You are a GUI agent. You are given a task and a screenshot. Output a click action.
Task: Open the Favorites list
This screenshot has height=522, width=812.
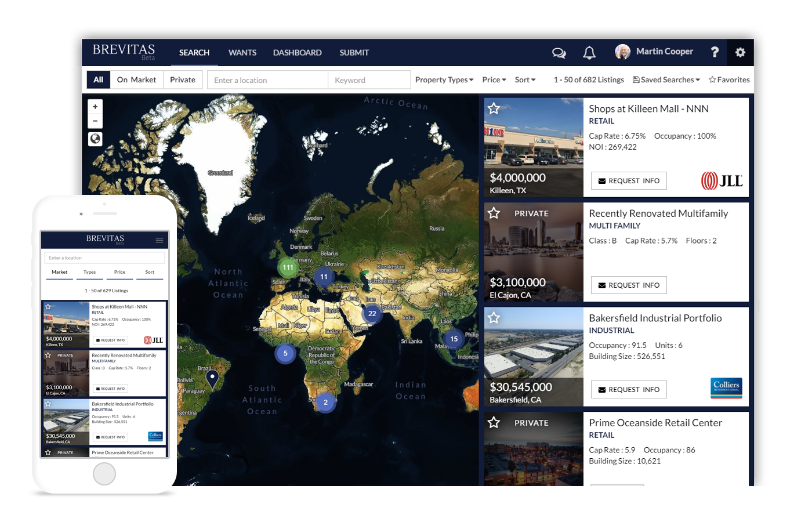pos(729,79)
